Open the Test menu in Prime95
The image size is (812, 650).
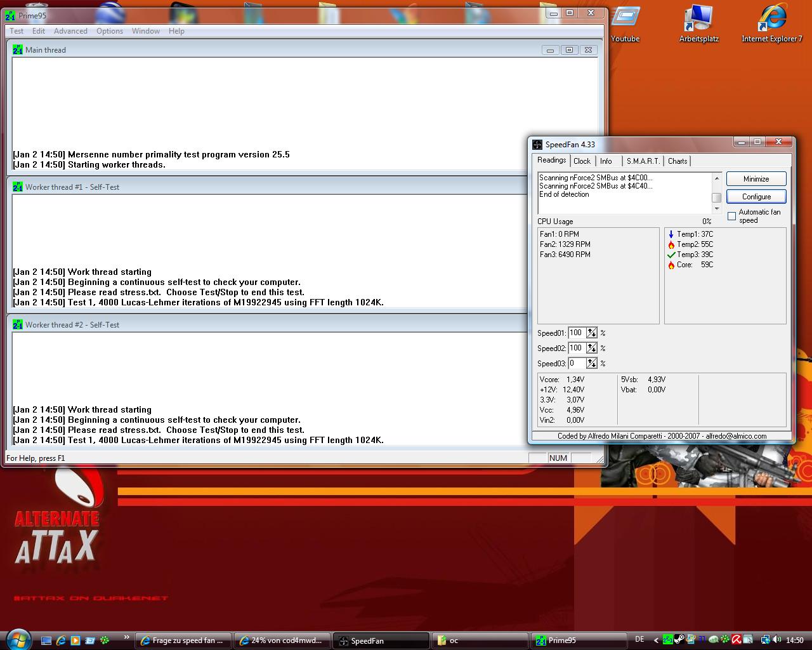[16, 31]
